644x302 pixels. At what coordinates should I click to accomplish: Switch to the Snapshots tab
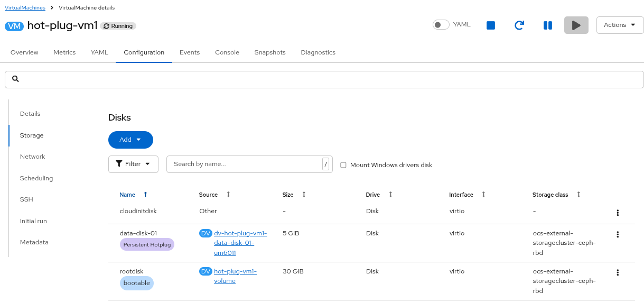click(269, 52)
